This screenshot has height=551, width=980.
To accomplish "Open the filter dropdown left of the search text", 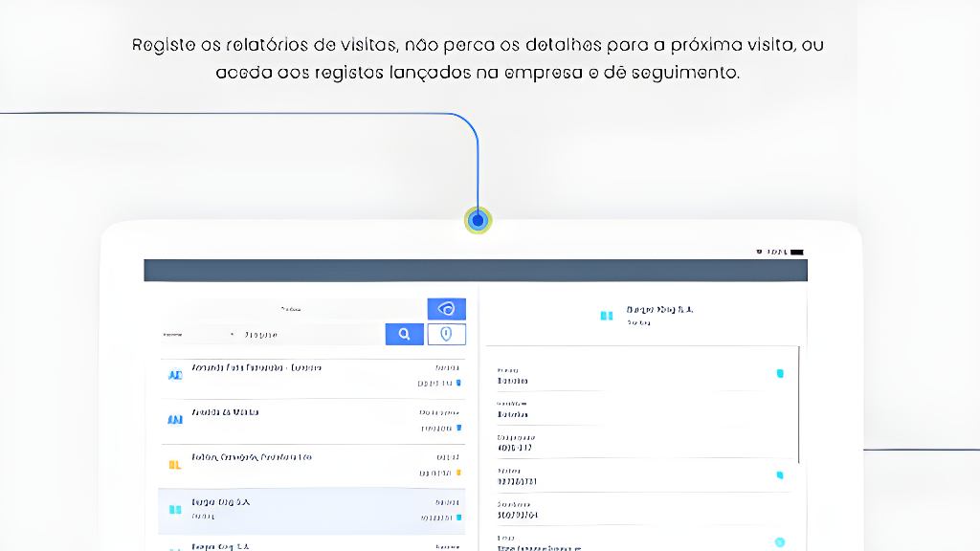I will pos(199,334).
